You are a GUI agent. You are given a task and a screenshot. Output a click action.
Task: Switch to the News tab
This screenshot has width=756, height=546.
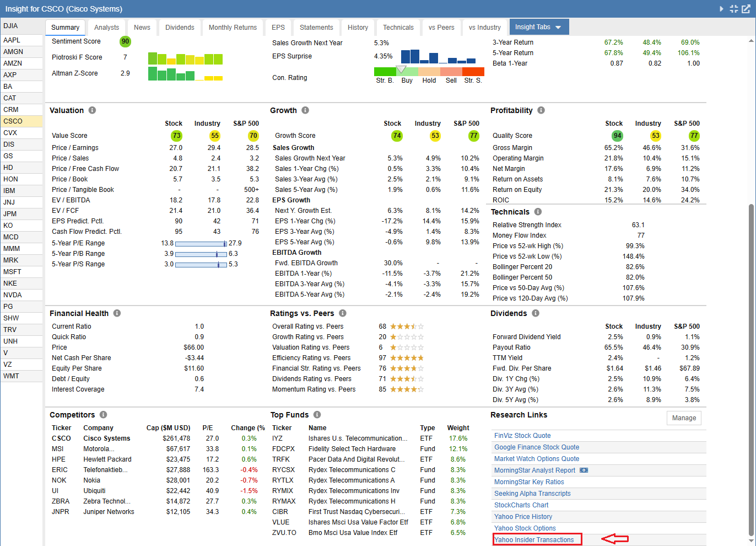[x=142, y=28]
